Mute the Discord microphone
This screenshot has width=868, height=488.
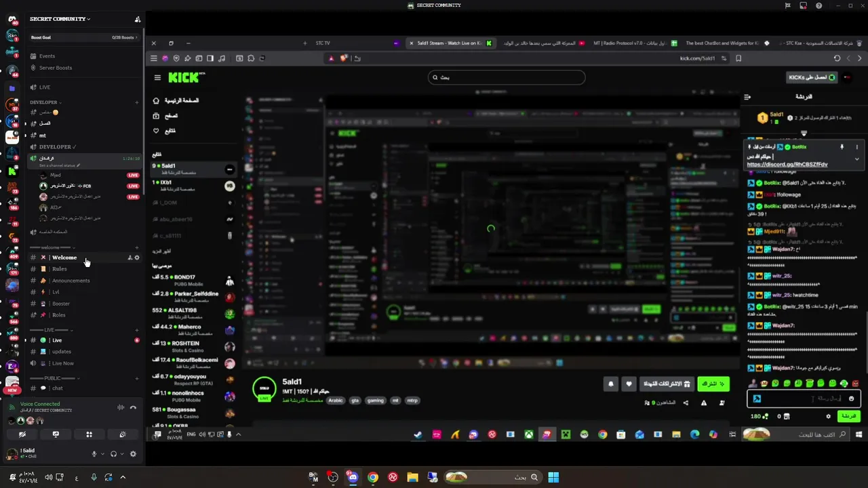coord(94,454)
